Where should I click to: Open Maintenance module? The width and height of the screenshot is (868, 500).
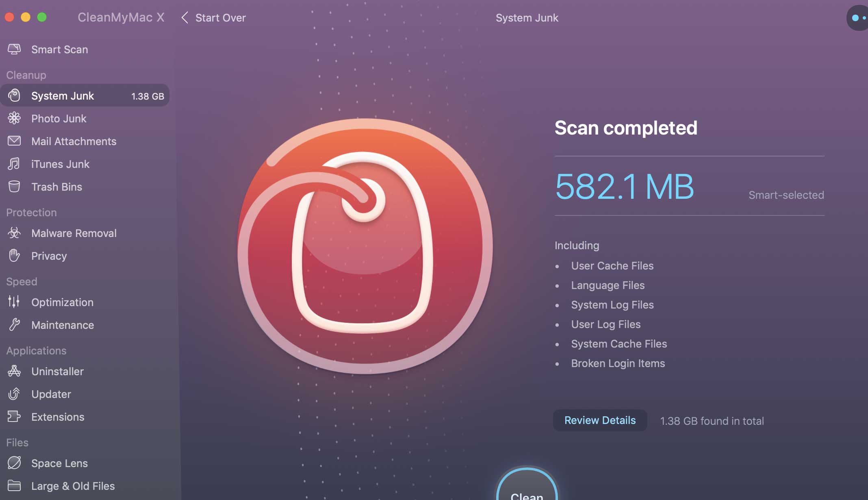(63, 325)
